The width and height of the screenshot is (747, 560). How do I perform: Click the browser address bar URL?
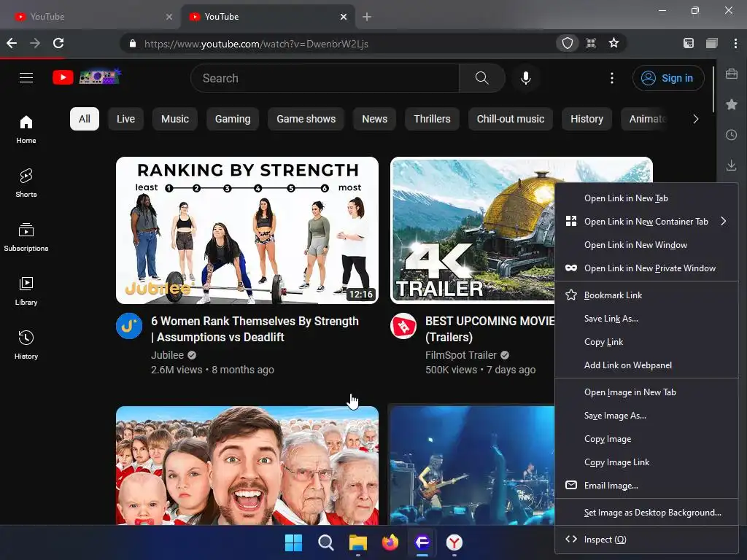(x=256, y=44)
